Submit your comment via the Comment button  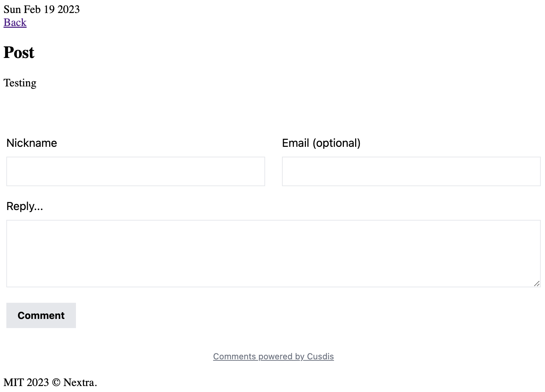click(x=41, y=315)
